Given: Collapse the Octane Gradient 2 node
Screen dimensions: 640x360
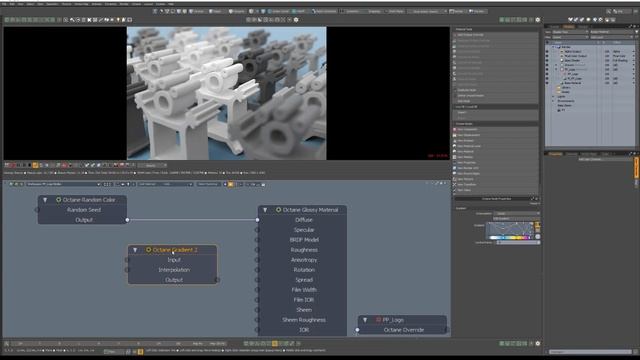Looking at the screenshot, I should (x=135, y=250).
